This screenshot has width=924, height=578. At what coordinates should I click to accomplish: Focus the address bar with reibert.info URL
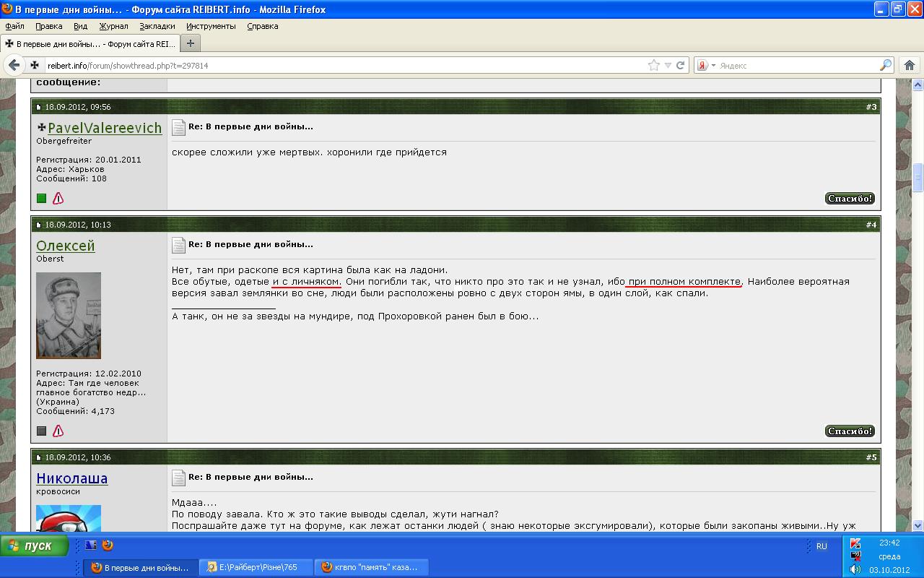point(346,65)
